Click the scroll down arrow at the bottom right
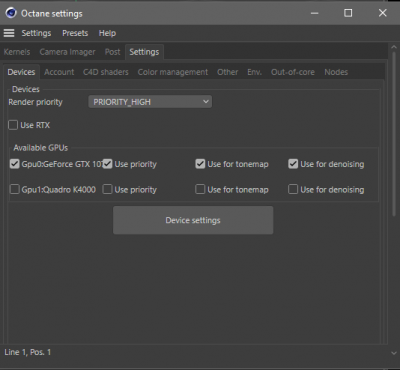 (x=394, y=353)
